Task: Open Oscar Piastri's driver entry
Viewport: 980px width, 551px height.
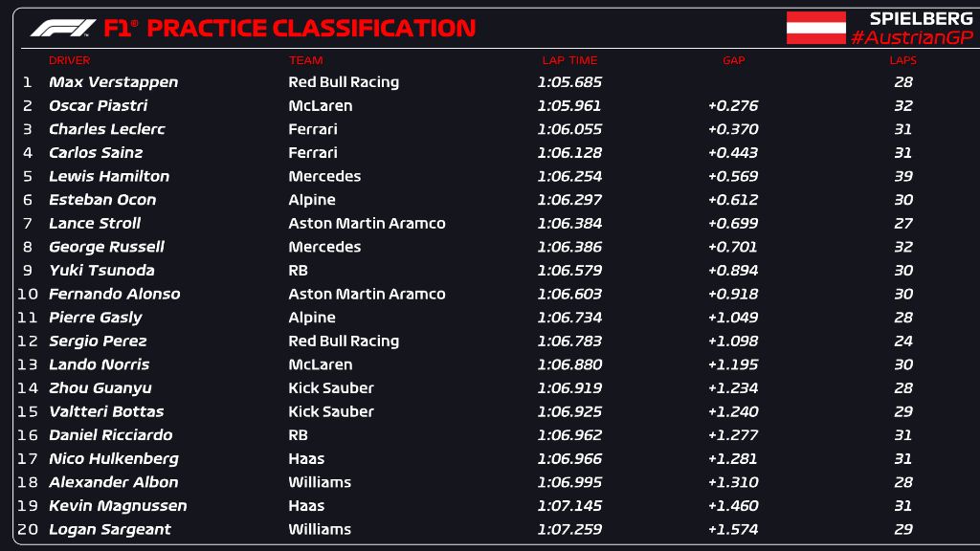Action: click(98, 106)
